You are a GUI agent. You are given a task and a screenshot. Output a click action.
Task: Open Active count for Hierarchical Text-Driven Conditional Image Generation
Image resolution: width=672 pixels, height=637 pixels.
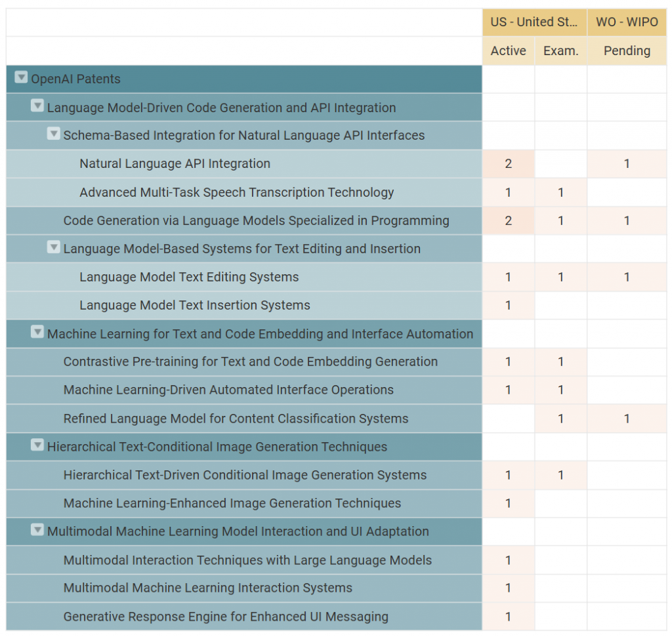(x=509, y=475)
